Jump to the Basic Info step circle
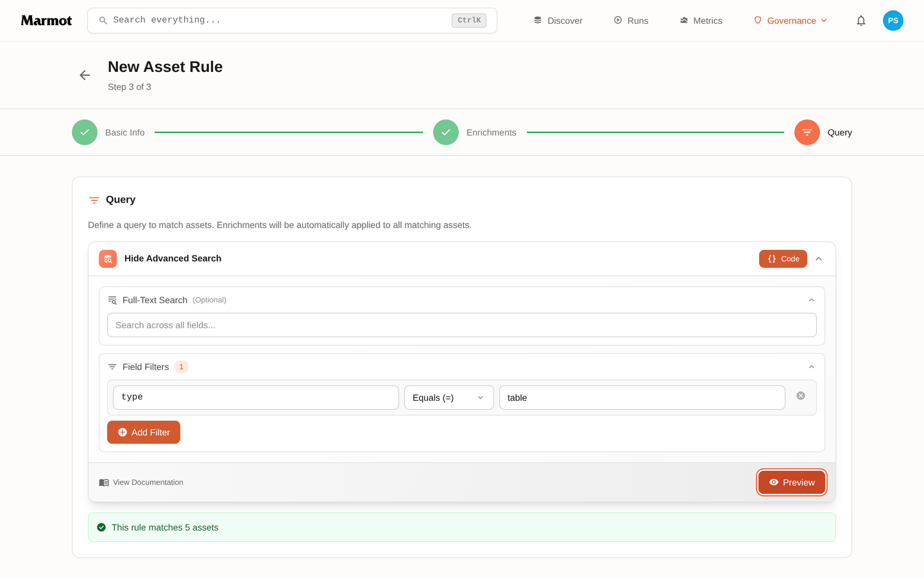This screenshot has height=578, width=924. (85, 132)
